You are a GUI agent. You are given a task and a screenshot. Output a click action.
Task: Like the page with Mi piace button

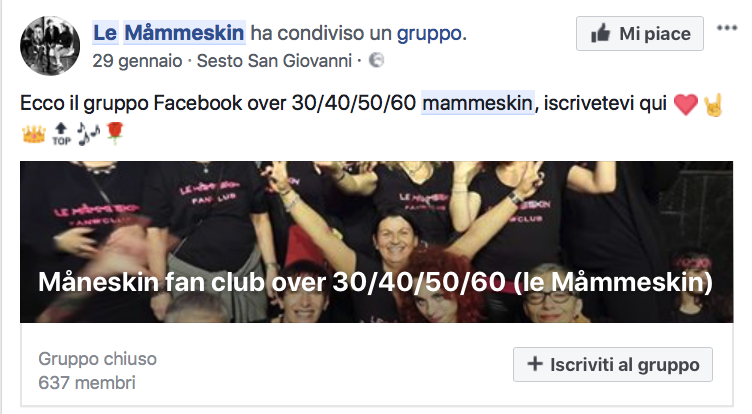(640, 34)
